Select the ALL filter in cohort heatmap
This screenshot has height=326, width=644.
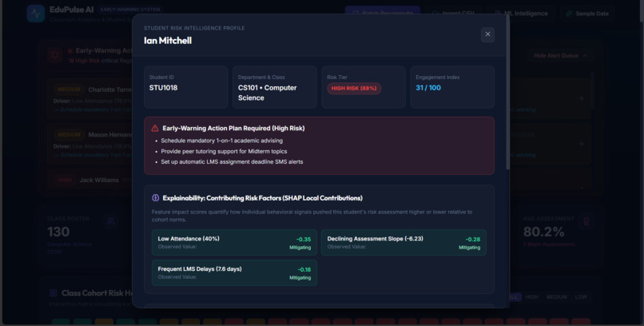coord(515,297)
